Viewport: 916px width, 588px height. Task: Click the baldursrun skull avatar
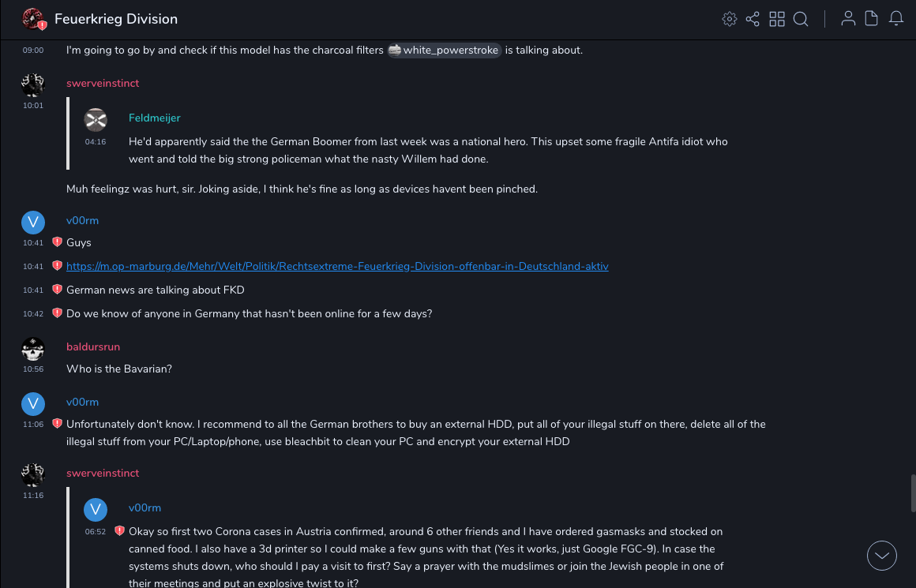[x=33, y=348]
